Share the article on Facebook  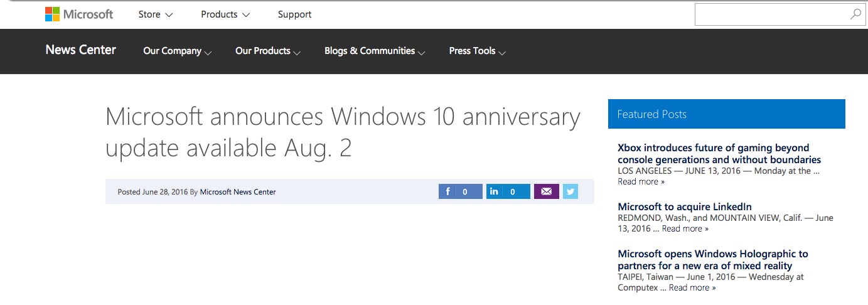(x=460, y=191)
